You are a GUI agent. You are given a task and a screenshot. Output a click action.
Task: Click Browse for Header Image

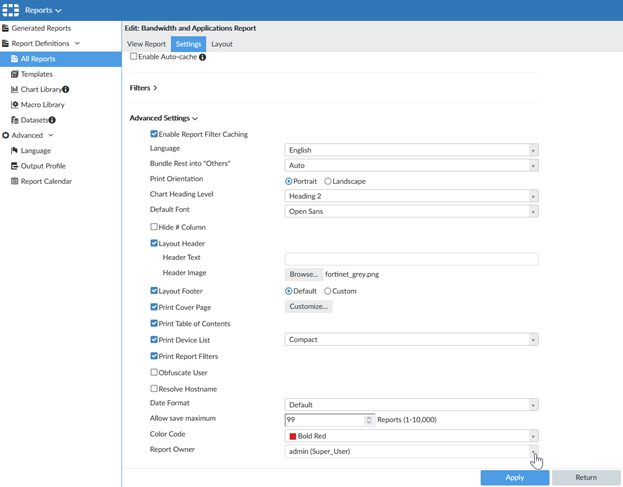(x=303, y=274)
